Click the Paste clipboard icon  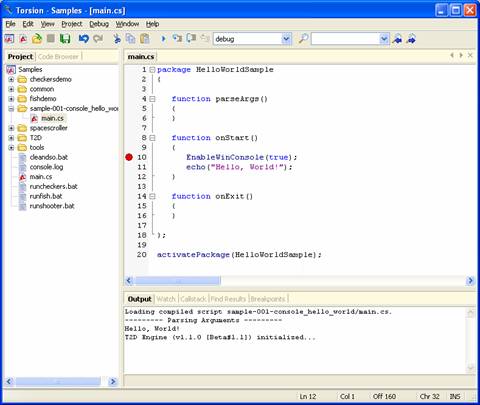coord(145,39)
